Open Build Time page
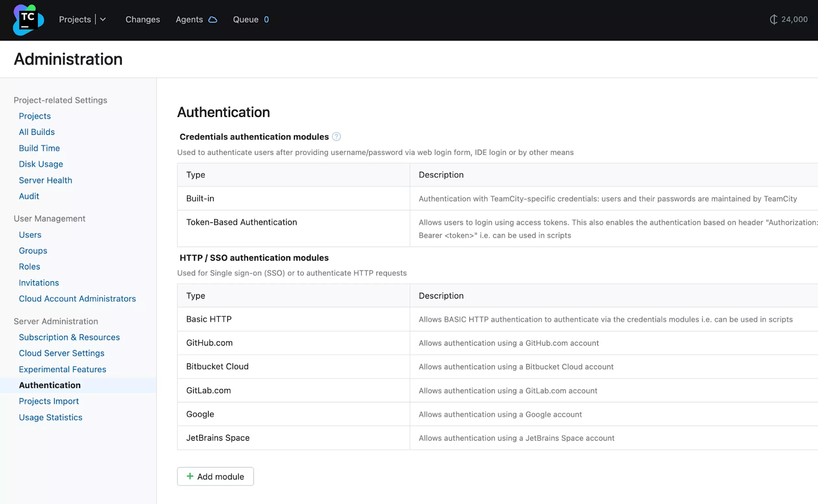Screen dimensions: 818x504 pos(39,148)
